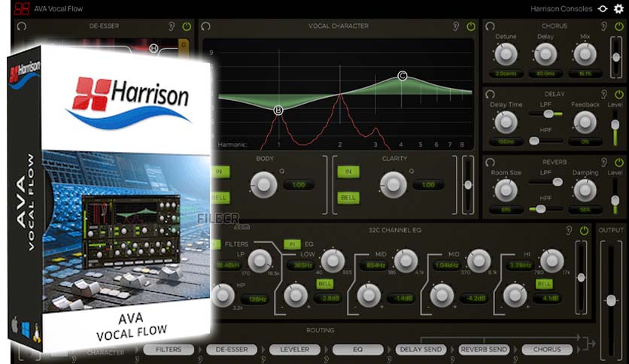Select the DE-ESSER routing block
This screenshot has height=364, width=629.
(232, 350)
